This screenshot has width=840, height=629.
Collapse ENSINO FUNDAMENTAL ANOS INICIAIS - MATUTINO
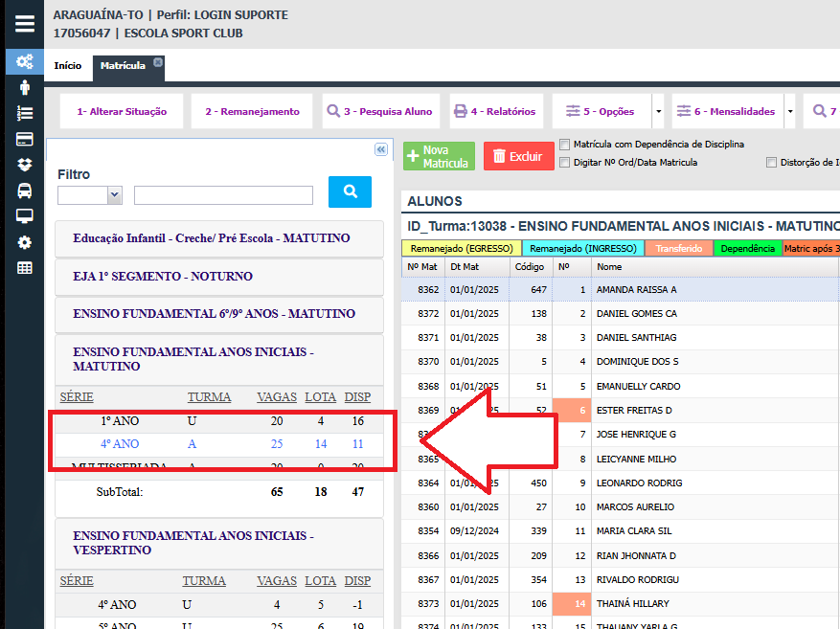point(219,359)
